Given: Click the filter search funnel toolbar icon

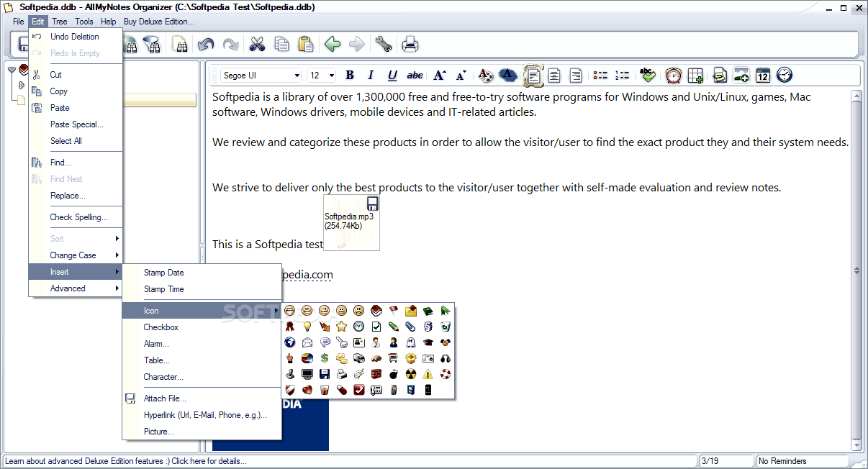Looking at the screenshot, I should click(x=152, y=45).
